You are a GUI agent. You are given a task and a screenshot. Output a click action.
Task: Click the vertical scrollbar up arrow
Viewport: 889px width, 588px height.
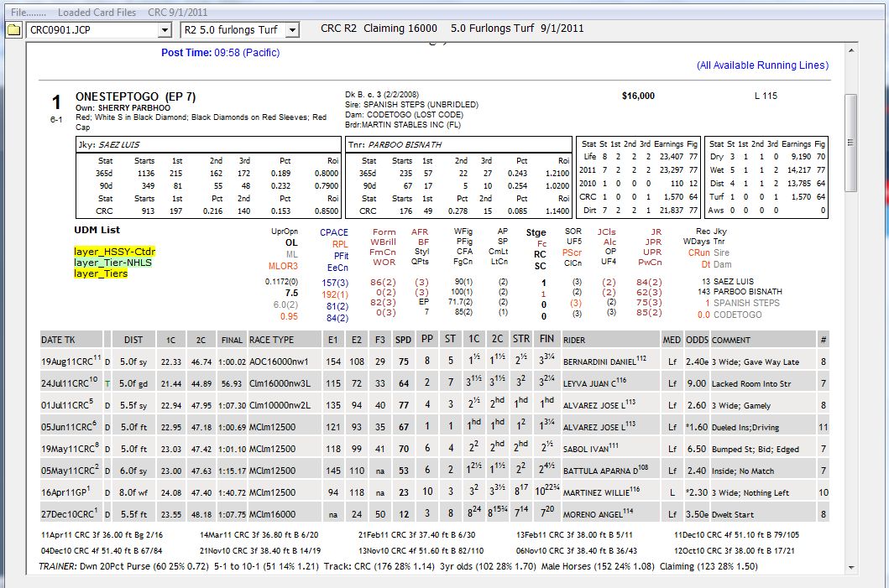(851, 50)
